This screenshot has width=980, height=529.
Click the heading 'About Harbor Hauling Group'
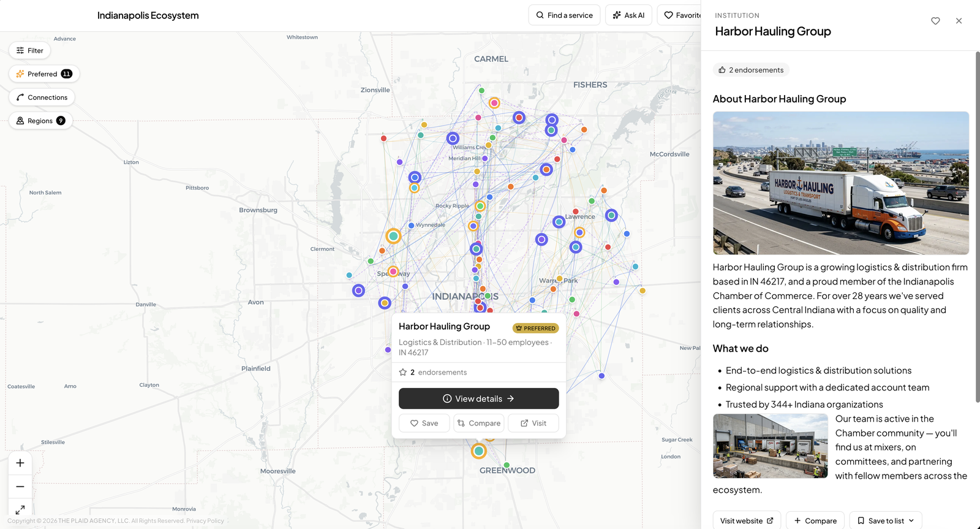tap(779, 99)
